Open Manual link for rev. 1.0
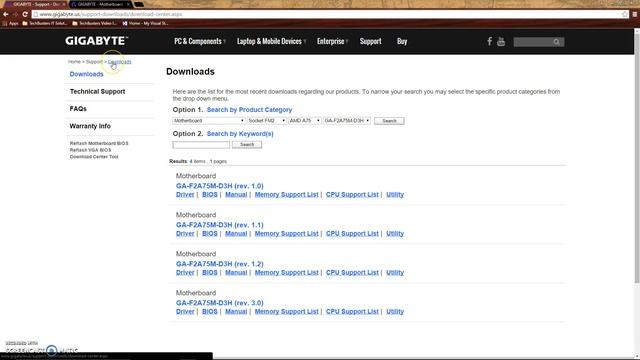The height and width of the screenshot is (360, 640). click(236, 194)
